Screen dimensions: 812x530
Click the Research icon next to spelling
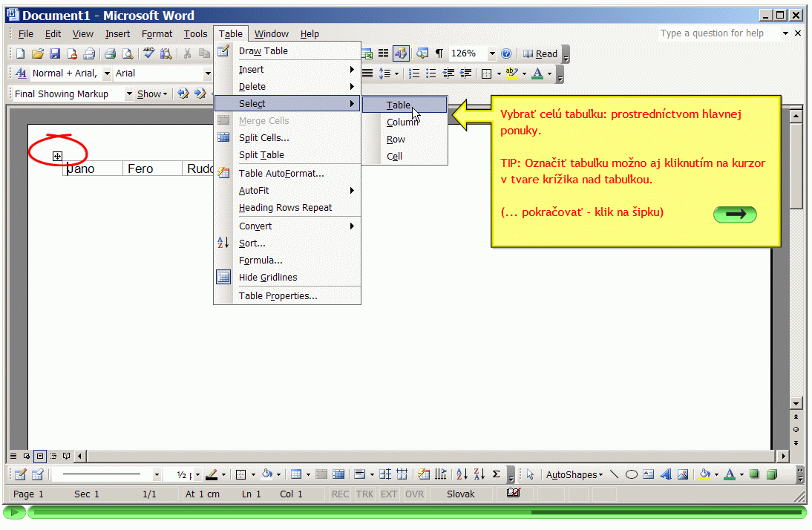coord(166,53)
